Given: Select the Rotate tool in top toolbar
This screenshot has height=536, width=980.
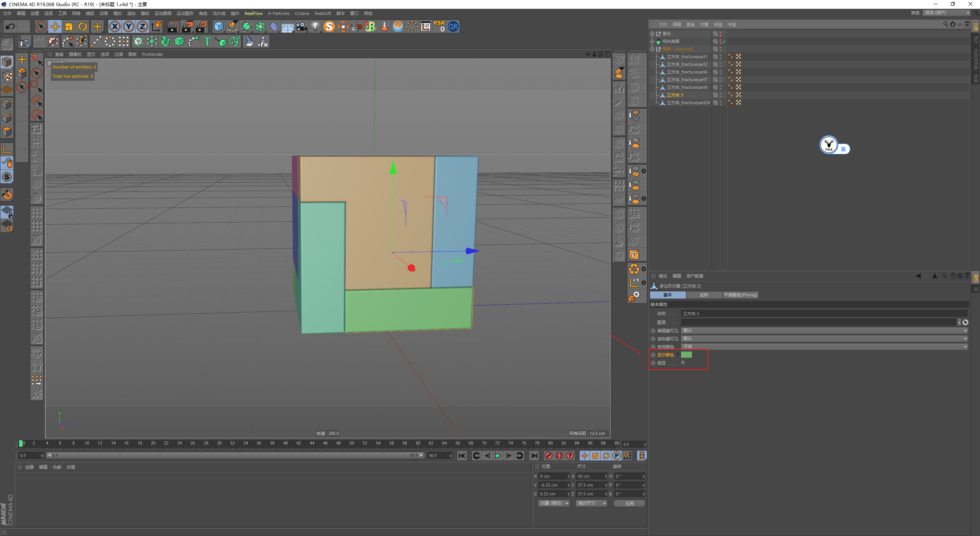Looking at the screenshot, I should pyautogui.click(x=83, y=26).
